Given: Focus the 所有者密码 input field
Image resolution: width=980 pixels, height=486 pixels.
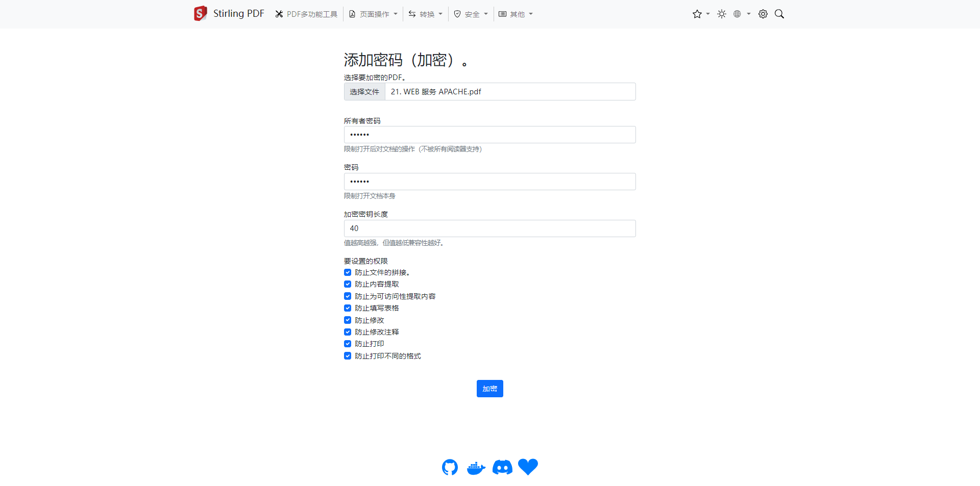Looking at the screenshot, I should point(490,135).
